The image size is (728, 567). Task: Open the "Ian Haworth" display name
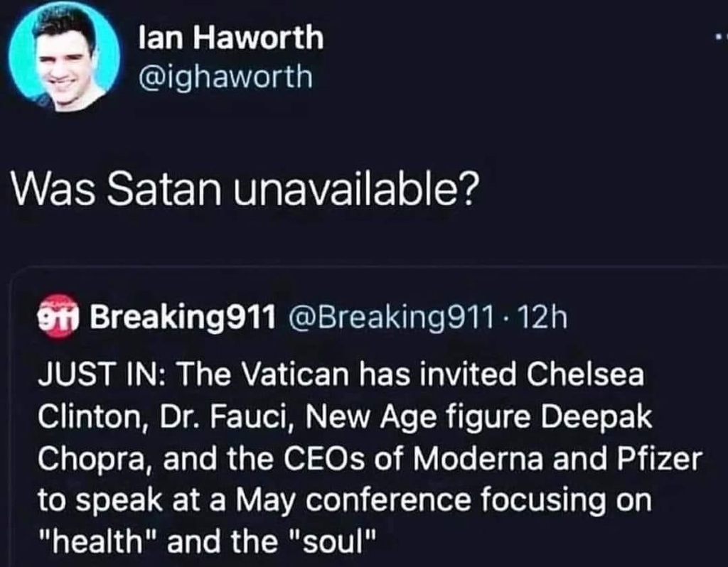[231, 38]
